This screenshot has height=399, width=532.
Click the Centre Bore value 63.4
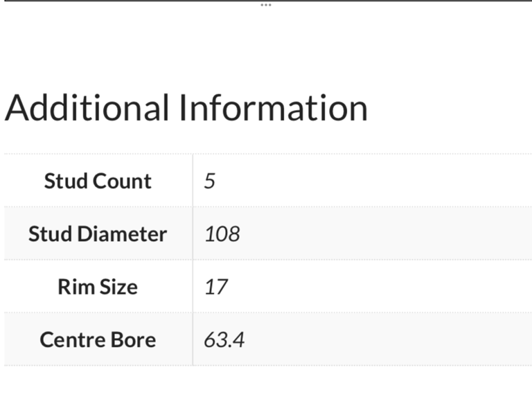click(x=224, y=339)
